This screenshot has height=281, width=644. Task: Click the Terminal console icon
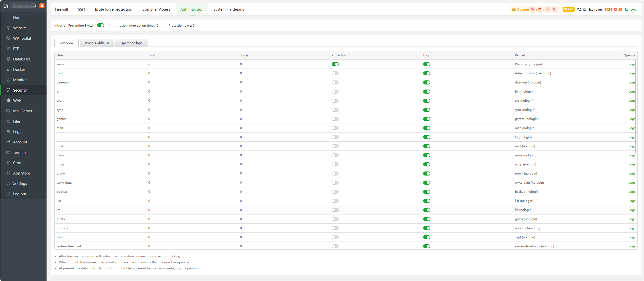(x=8, y=152)
